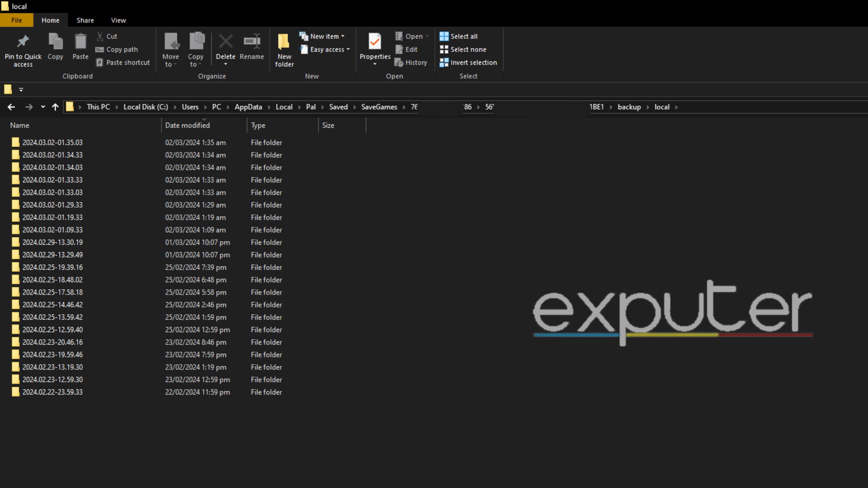Click folder 2024.03.02-01.35.03
The width and height of the screenshot is (868, 488).
53,142
